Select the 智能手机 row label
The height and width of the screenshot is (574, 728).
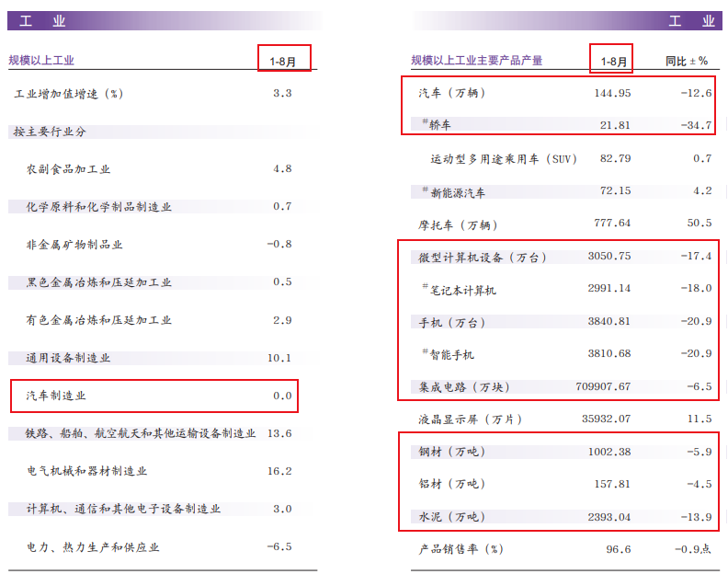click(448, 354)
